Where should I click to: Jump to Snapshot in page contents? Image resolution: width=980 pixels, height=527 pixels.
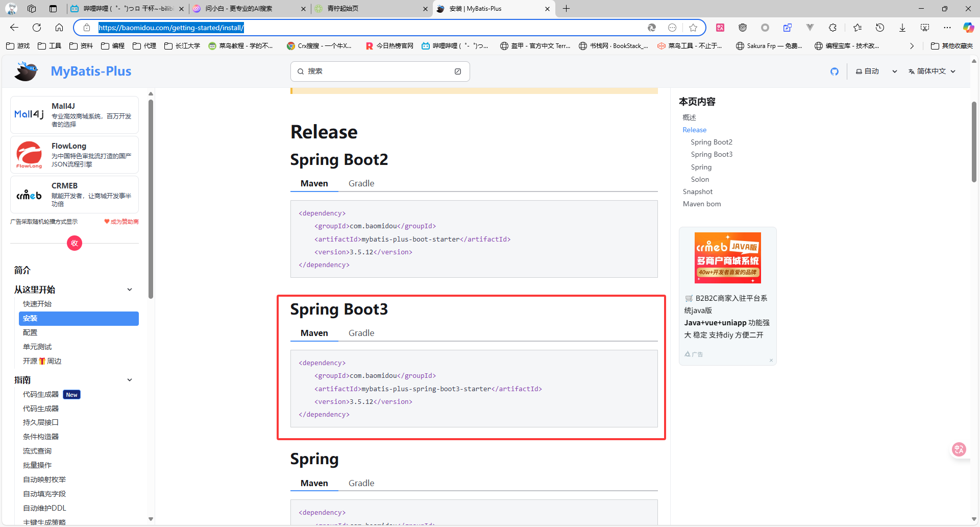tap(697, 191)
